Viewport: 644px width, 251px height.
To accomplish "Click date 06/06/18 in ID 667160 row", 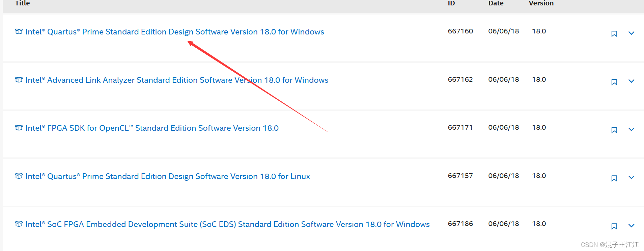I will [504, 31].
